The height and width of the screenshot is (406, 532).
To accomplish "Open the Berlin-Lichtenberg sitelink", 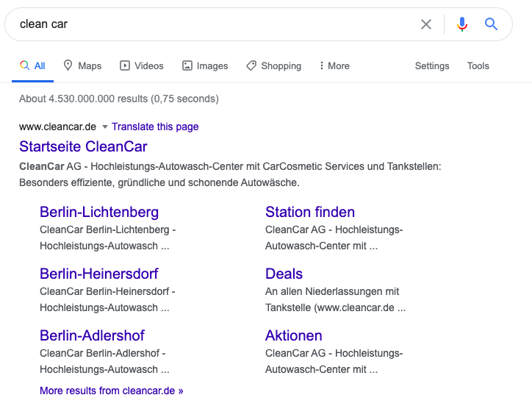I will coord(99,212).
